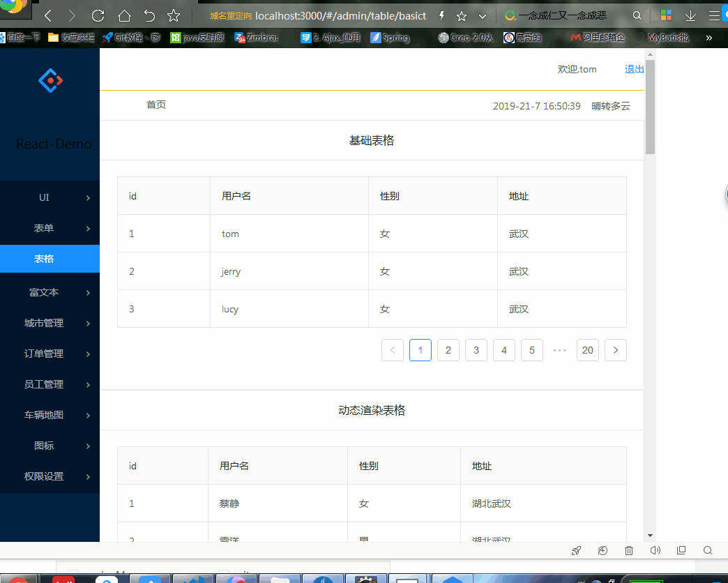Viewport: 728px width, 583px height.
Task: Click the browser back arrow
Action: [x=47, y=15]
